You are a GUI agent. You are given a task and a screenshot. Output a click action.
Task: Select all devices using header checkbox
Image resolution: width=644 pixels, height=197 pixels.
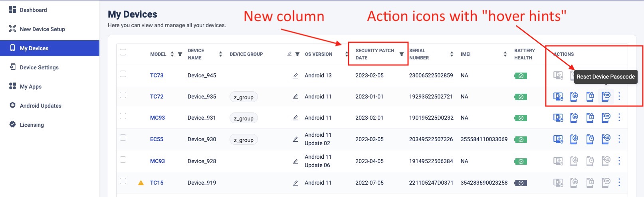pyautogui.click(x=123, y=52)
